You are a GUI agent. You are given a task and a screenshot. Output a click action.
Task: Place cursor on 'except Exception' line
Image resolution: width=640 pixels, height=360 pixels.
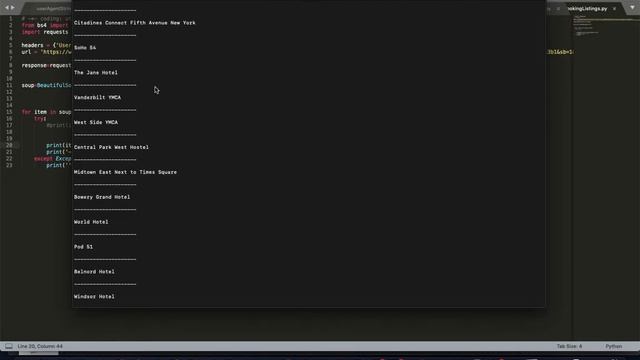pyautogui.click(x=53, y=158)
